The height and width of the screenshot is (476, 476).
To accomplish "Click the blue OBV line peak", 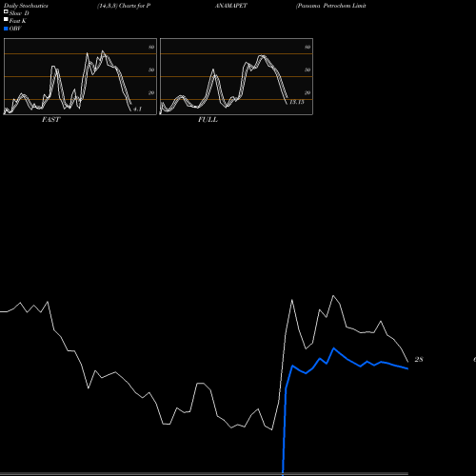I will [x=334, y=348].
